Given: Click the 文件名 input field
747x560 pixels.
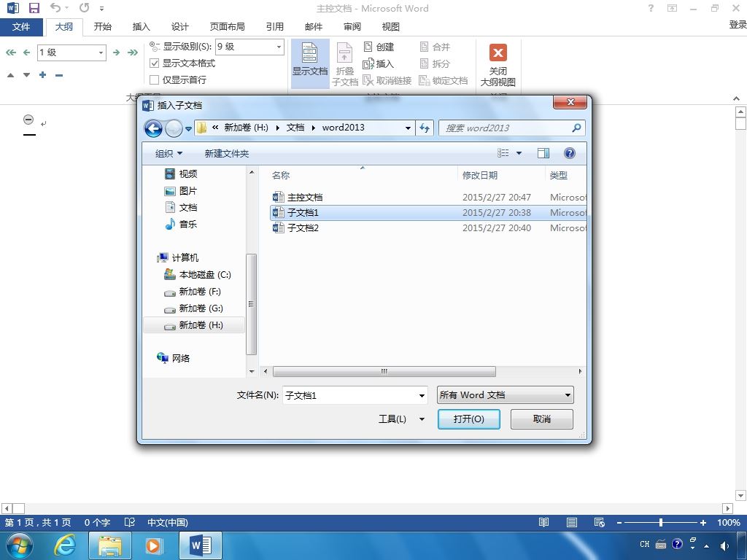Looking at the screenshot, I should (349, 395).
